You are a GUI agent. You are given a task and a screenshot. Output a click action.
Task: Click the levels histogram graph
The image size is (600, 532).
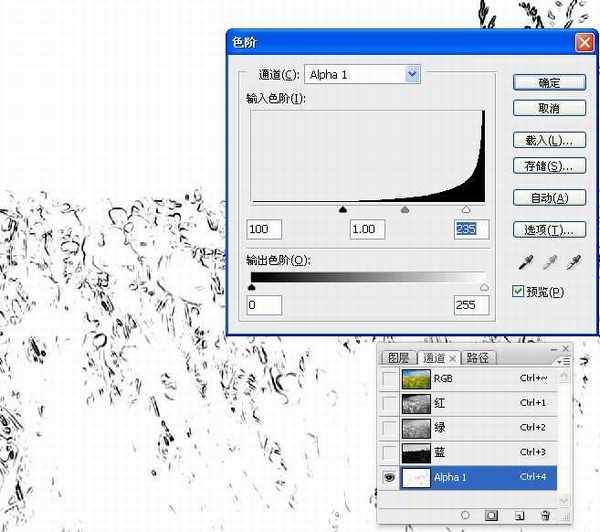point(368,156)
